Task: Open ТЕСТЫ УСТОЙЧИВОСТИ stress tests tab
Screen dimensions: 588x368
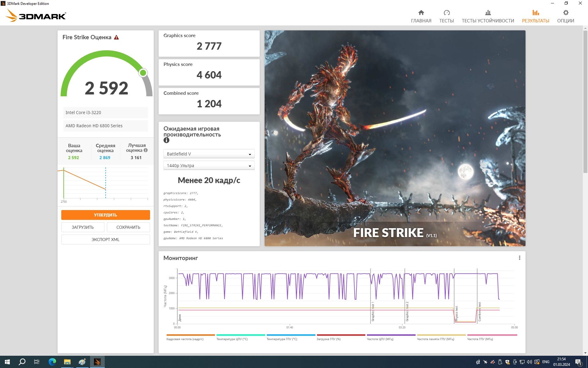Action: click(488, 16)
